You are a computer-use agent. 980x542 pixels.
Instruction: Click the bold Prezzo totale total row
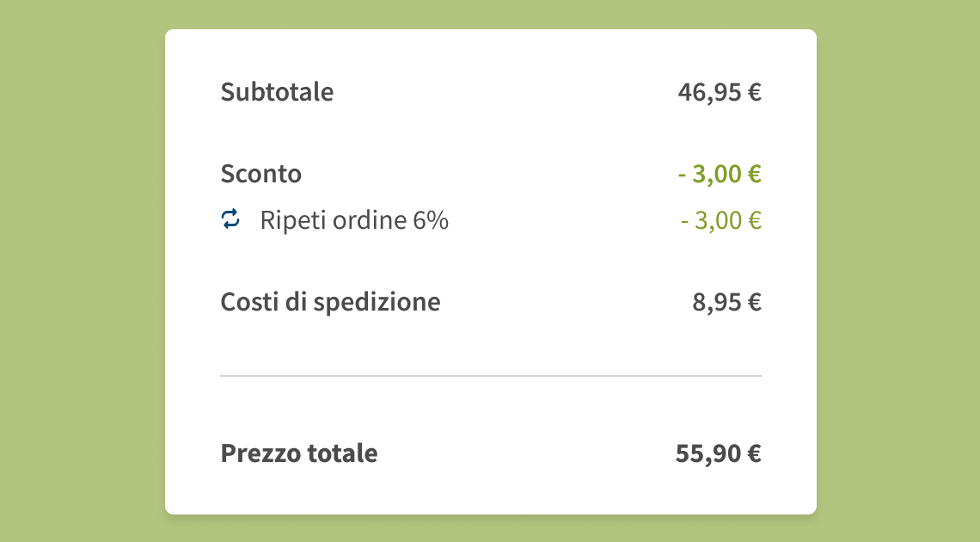tap(490, 453)
